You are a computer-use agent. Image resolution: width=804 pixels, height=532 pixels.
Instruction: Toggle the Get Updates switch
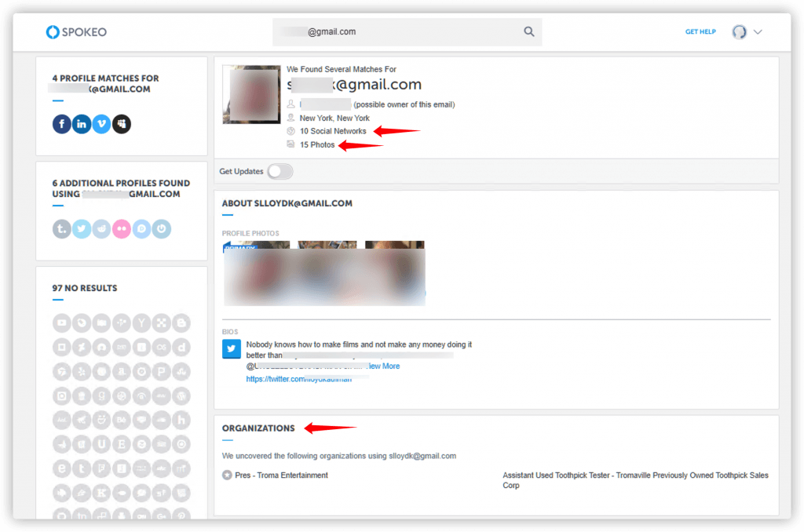click(x=280, y=171)
